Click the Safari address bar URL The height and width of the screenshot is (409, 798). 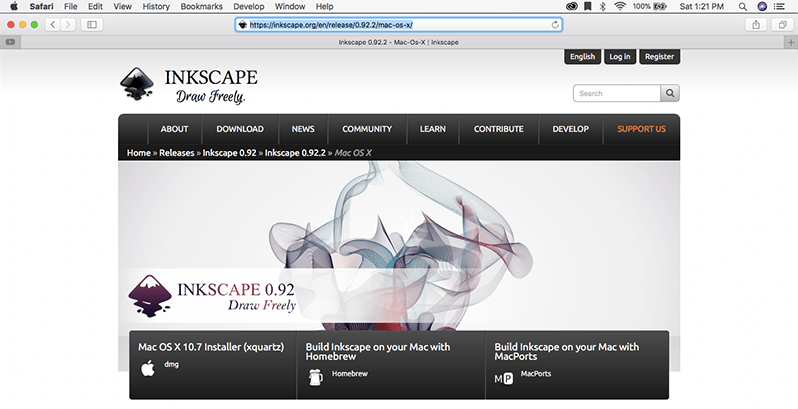(x=331, y=24)
